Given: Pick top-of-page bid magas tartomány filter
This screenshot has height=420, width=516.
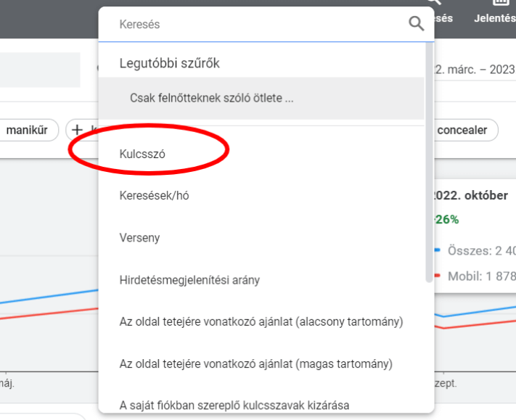Looking at the screenshot, I should [261, 363].
